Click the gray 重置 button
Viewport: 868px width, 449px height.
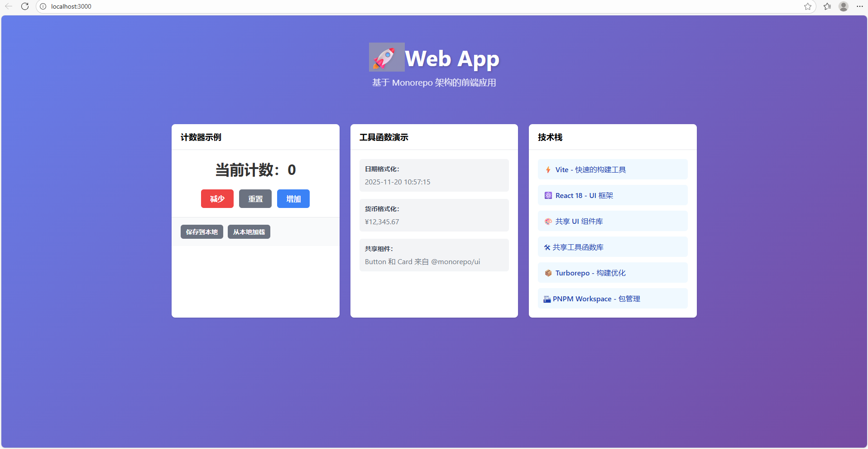255,199
